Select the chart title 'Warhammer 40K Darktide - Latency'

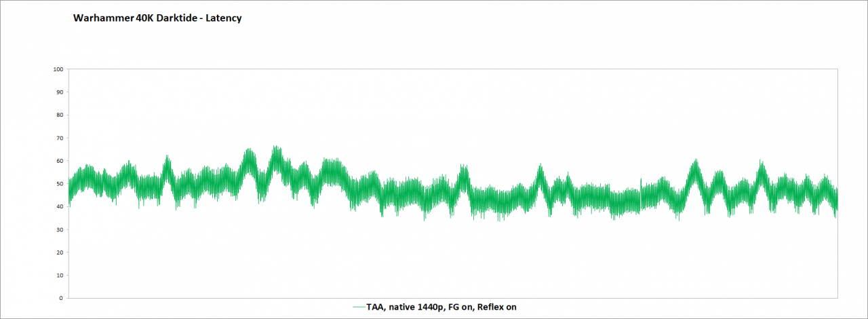(157, 18)
